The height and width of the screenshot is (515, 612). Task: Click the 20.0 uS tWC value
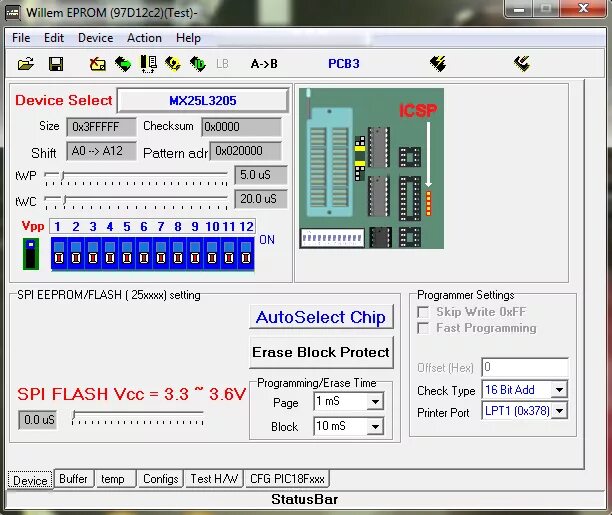point(261,199)
